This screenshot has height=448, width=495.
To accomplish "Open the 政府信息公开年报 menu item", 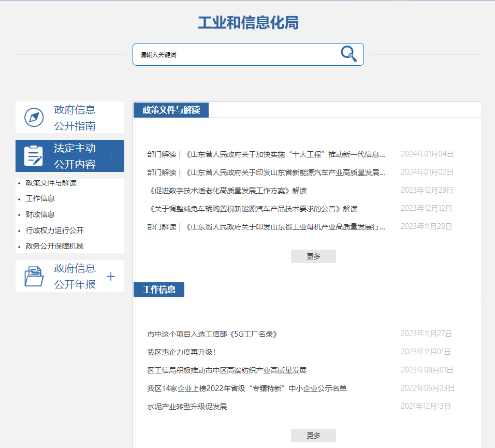I will pos(70,276).
